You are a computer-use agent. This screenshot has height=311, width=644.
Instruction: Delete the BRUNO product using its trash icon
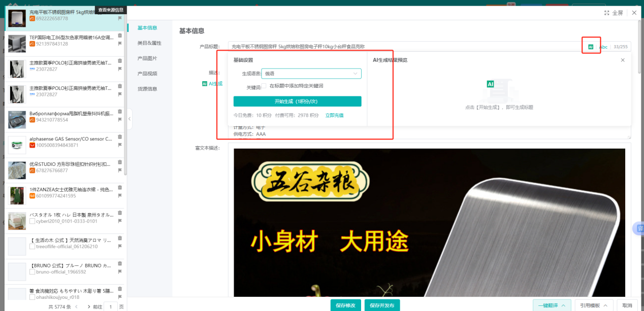pos(120,263)
